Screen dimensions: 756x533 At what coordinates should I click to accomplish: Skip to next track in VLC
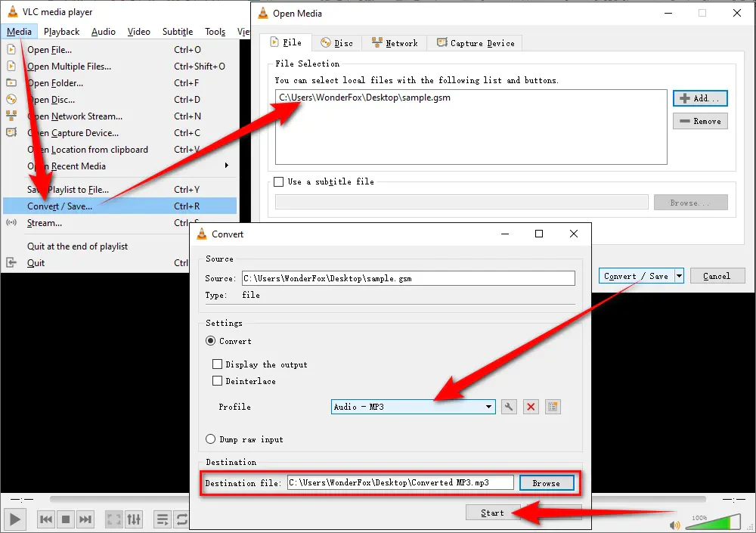85,519
